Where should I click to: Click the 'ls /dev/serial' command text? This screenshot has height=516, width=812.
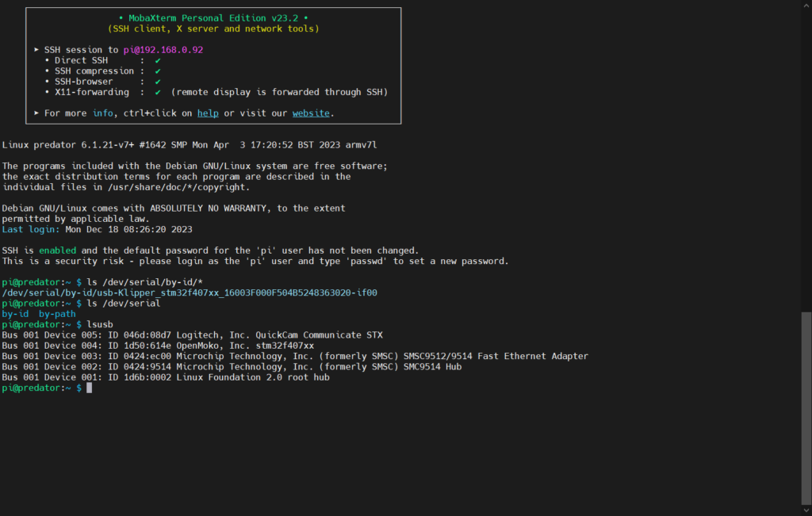[123, 304]
